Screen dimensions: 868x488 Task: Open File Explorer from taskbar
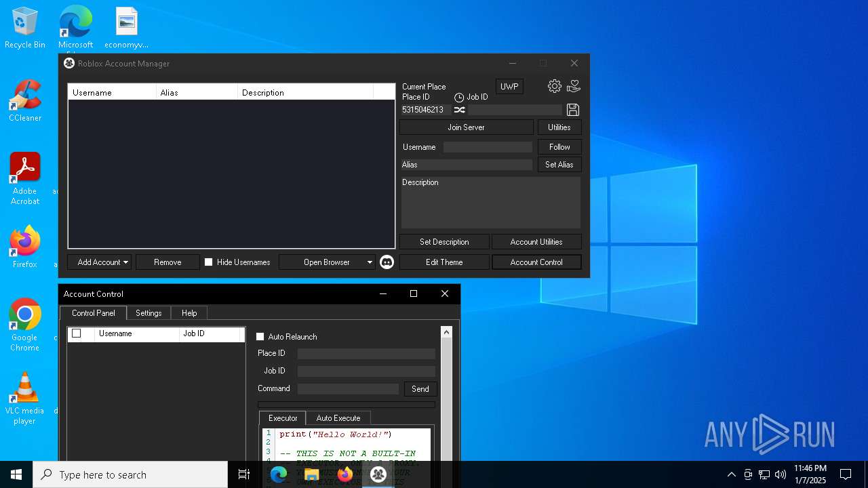click(x=312, y=474)
